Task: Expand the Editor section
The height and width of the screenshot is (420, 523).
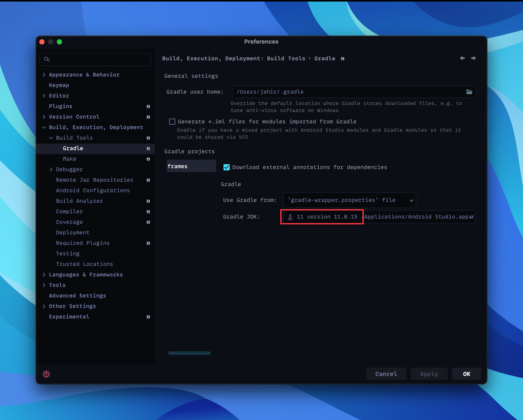Action: pyautogui.click(x=44, y=96)
